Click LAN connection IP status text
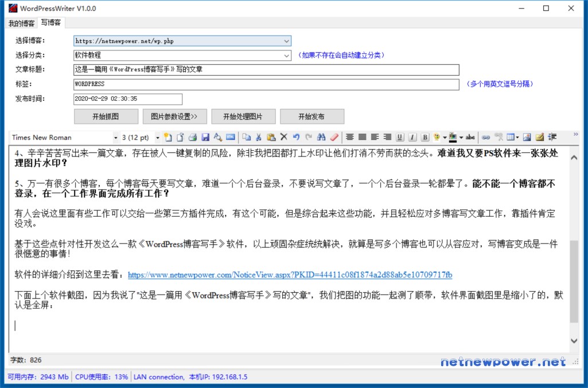588x388 pixels. (190, 377)
